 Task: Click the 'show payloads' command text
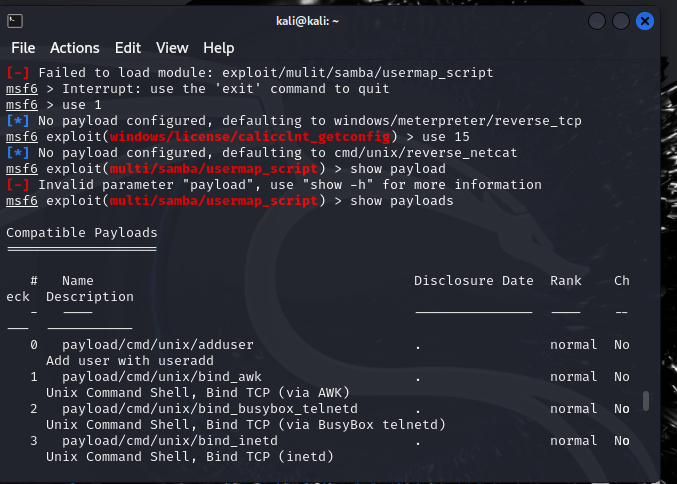pyautogui.click(x=402, y=201)
